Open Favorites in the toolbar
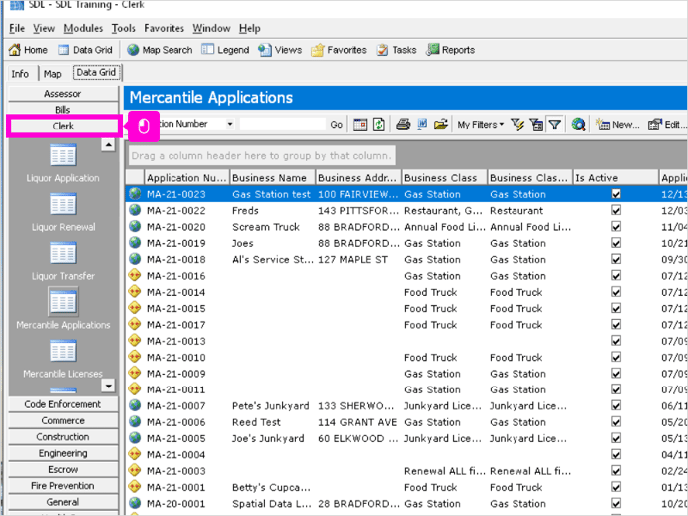688x516 pixels. [339, 50]
